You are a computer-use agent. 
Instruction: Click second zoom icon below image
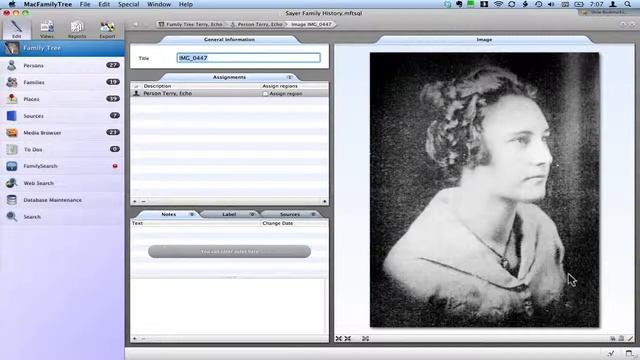[348, 338]
